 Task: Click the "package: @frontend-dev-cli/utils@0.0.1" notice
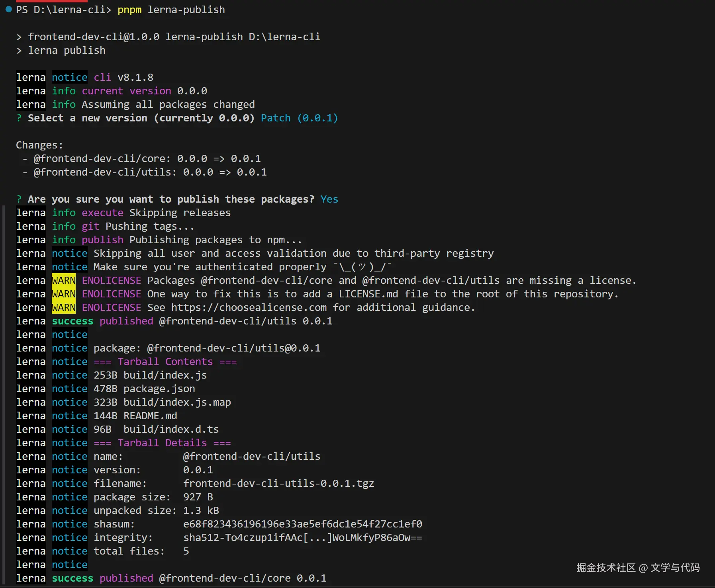[207, 348]
